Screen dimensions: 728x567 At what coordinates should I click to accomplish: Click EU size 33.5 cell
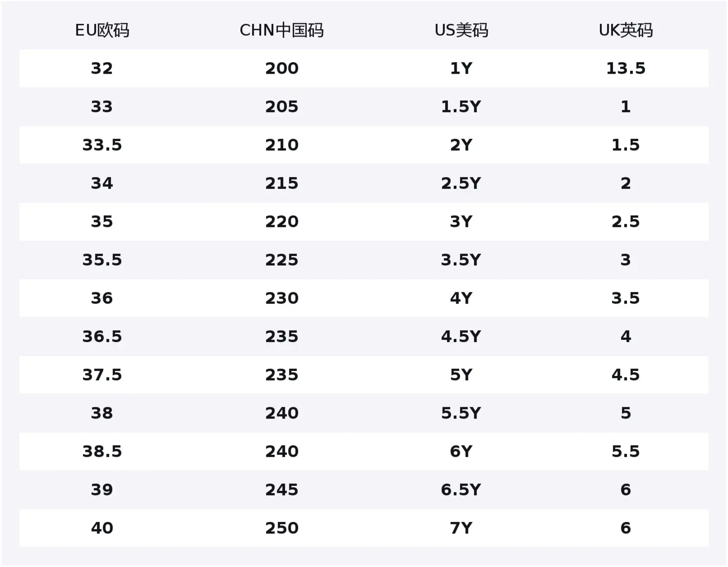pos(102,145)
